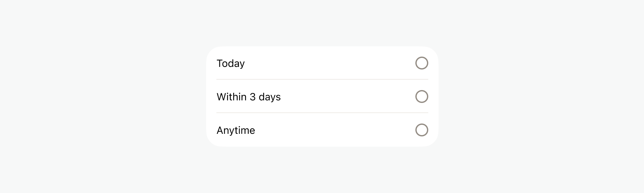Choose the Today option circle
The width and height of the screenshot is (644, 193).
(x=421, y=63)
